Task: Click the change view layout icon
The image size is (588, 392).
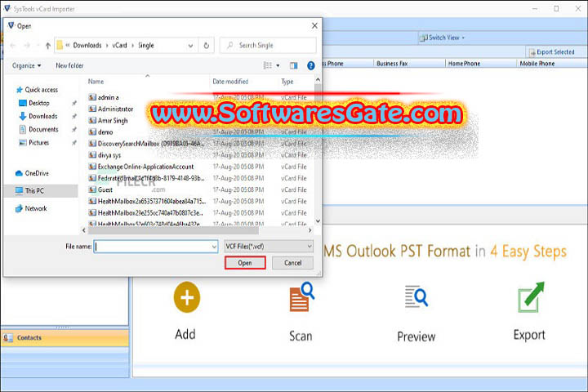Action: coord(267,65)
